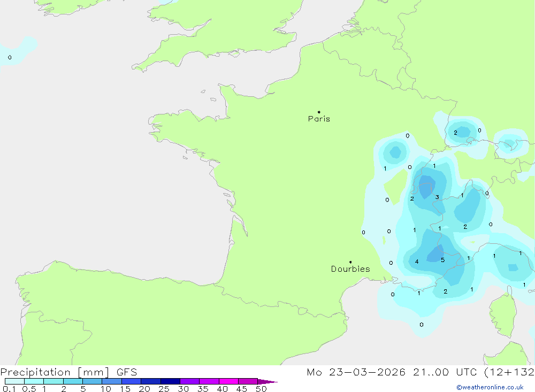Screen dimensions: 535x392
Task: Click the legend label 20
Action: (x=144, y=389)
